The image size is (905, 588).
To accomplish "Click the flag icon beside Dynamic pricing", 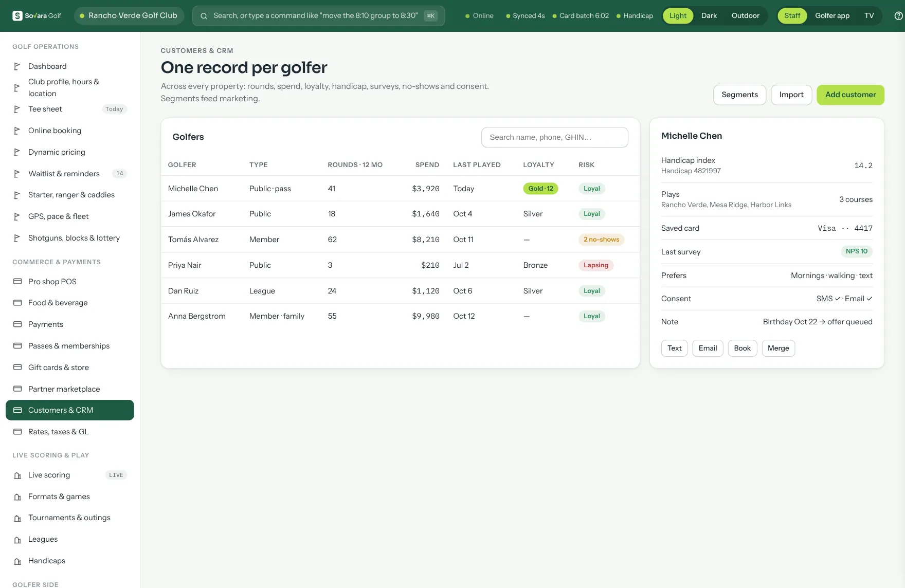I will (17, 152).
